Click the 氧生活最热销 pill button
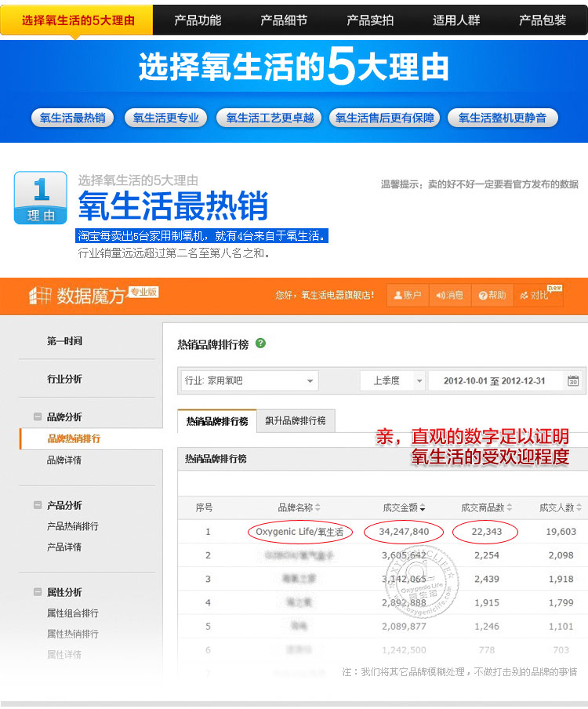 point(72,118)
